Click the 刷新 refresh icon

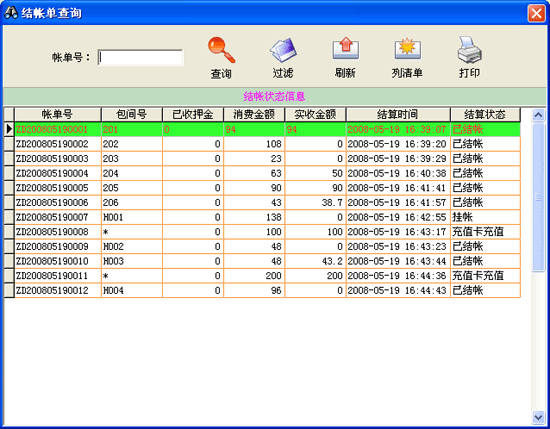click(x=346, y=48)
